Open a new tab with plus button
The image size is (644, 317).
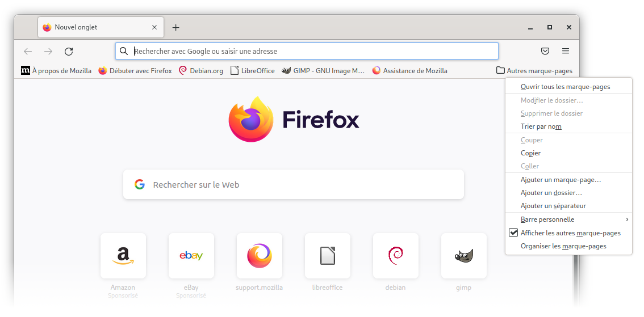pyautogui.click(x=176, y=27)
